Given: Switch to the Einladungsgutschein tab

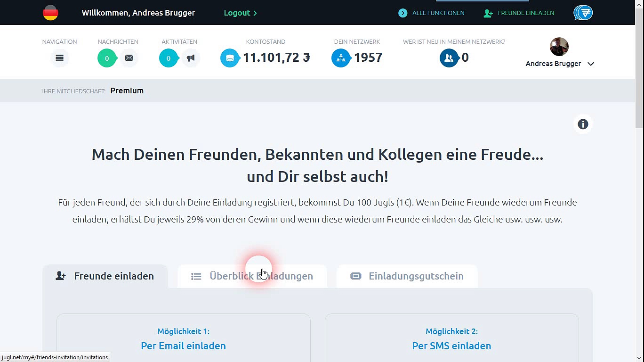Looking at the screenshot, I should [407, 276].
